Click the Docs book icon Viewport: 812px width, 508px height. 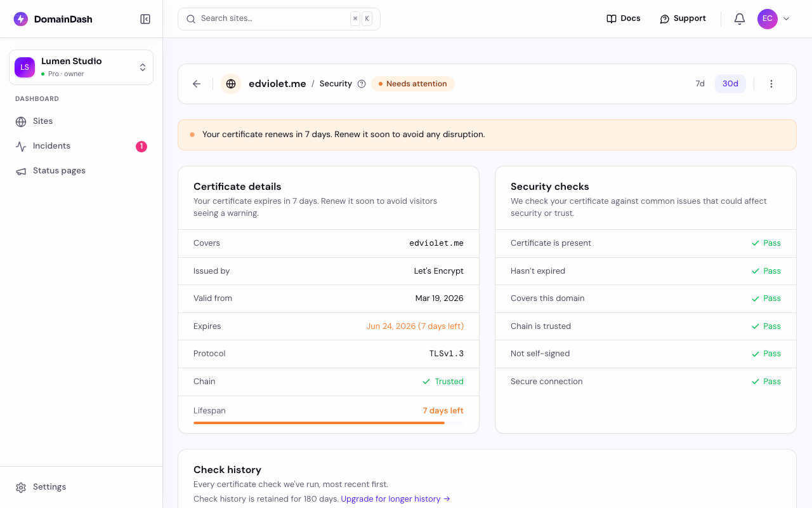point(612,19)
